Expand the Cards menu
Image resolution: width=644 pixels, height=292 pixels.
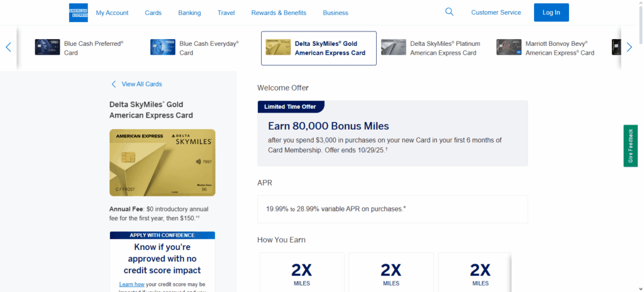153,13
